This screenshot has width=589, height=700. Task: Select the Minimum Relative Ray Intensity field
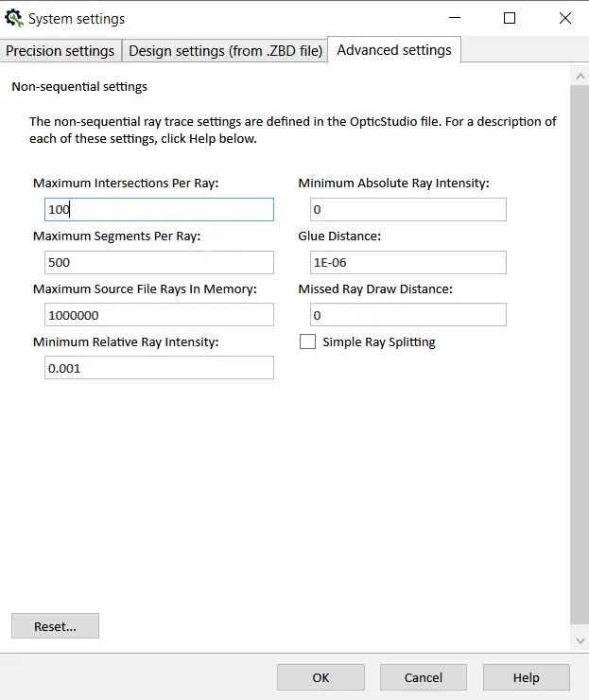pyautogui.click(x=159, y=368)
